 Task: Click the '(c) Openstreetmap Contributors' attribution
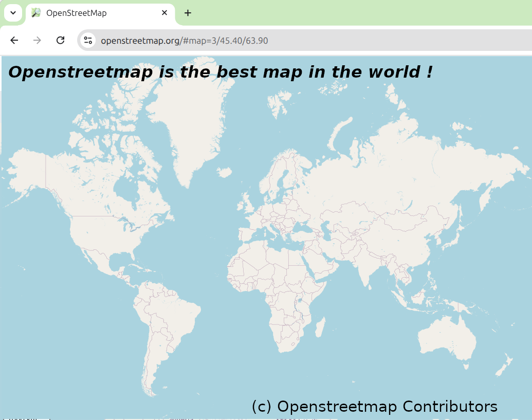click(x=373, y=406)
